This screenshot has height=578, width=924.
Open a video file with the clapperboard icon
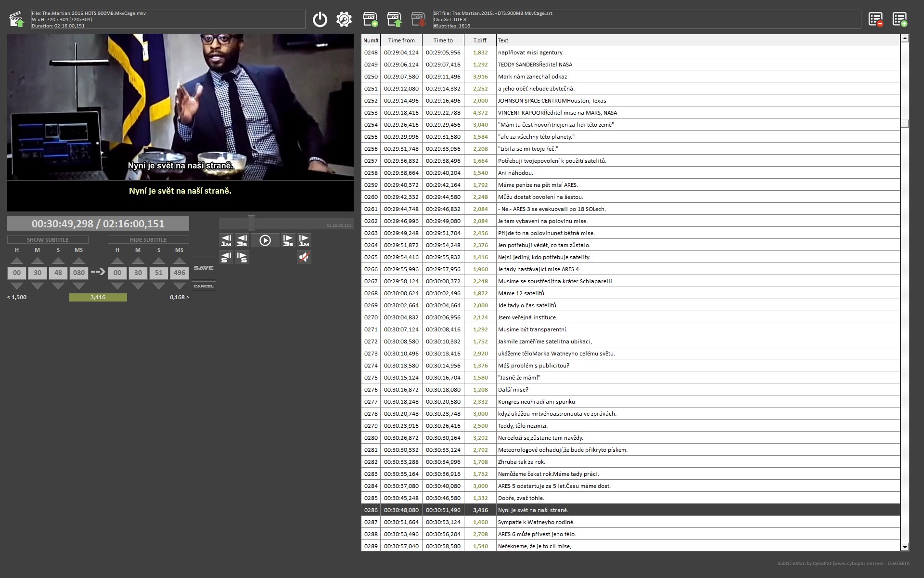tap(17, 19)
